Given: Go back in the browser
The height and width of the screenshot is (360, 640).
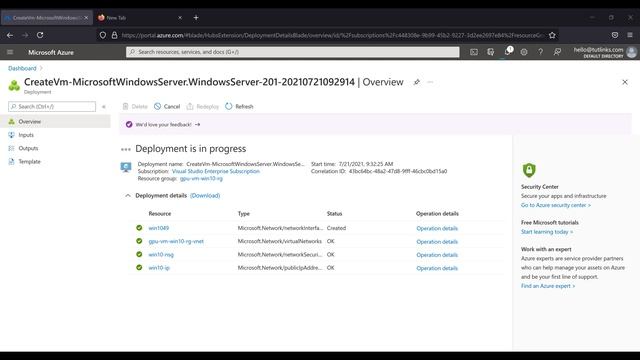Looking at the screenshot, I should click(x=10, y=35).
